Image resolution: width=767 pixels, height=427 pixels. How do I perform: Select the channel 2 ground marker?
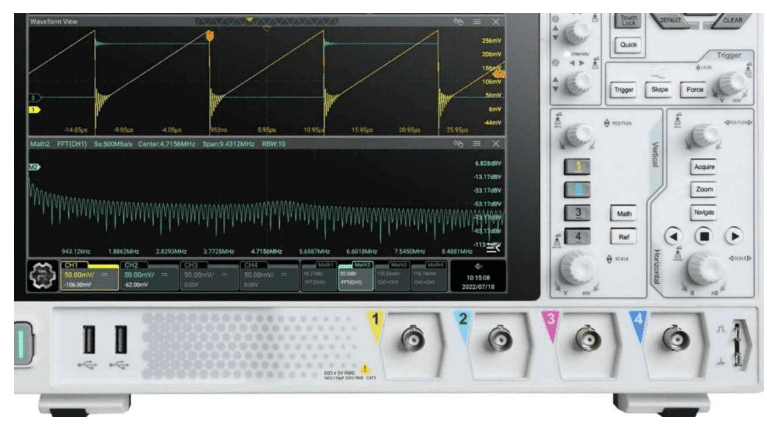[x=34, y=98]
